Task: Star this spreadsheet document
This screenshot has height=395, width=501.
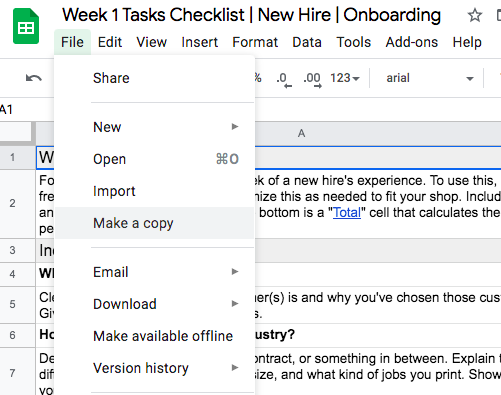Action: pos(474,15)
